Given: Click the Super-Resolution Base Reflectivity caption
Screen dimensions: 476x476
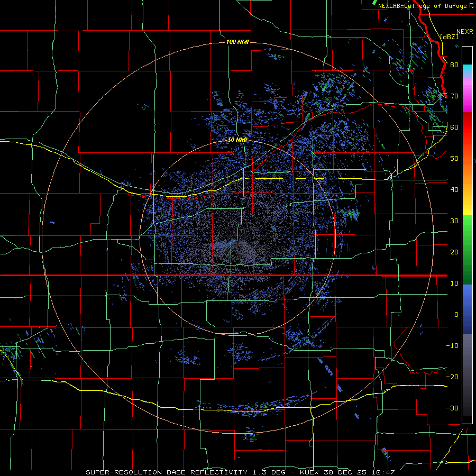Looking at the screenshot, I should click(x=166, y=472).
